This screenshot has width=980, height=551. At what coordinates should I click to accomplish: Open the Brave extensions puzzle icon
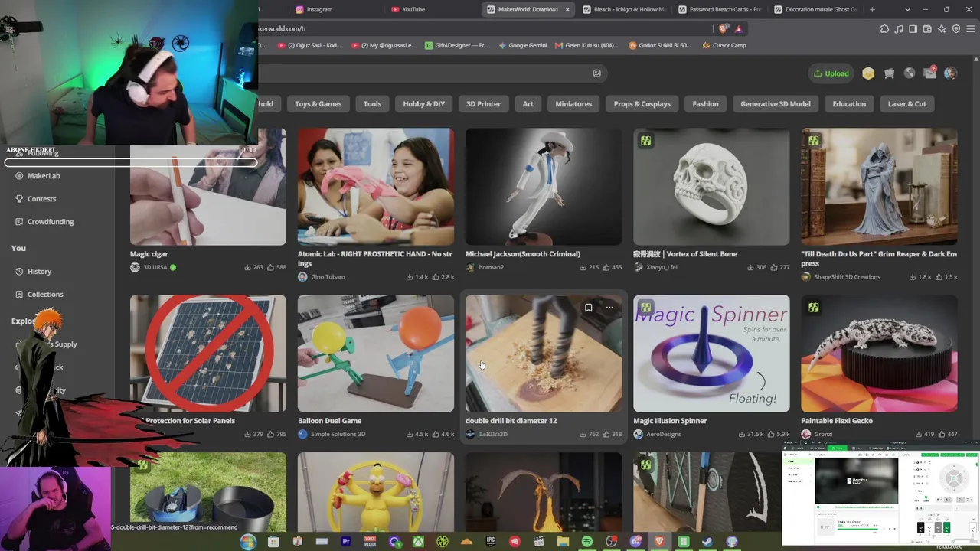[x=884, y=29]
